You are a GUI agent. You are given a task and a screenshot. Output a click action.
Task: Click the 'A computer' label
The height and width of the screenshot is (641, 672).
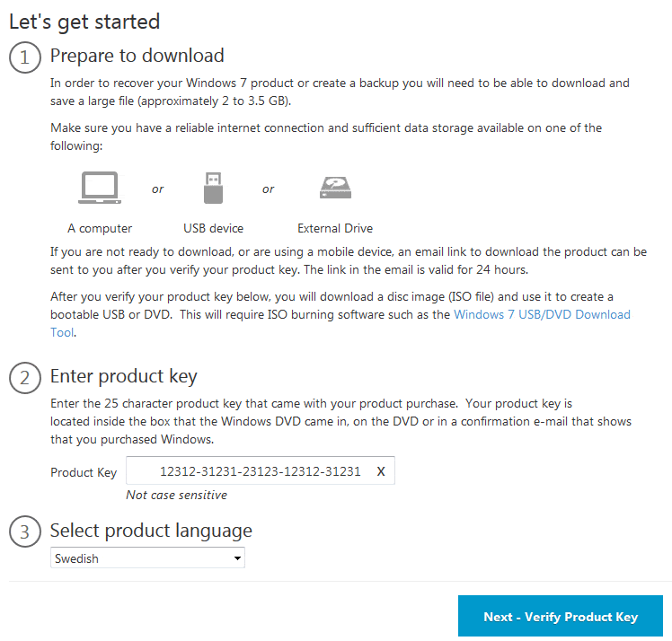(x=100, y=229)
